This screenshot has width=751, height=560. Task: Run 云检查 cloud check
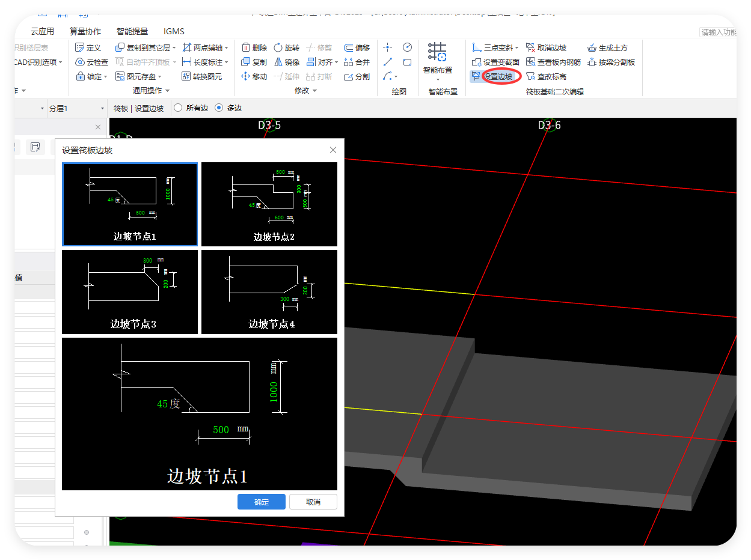91,62
